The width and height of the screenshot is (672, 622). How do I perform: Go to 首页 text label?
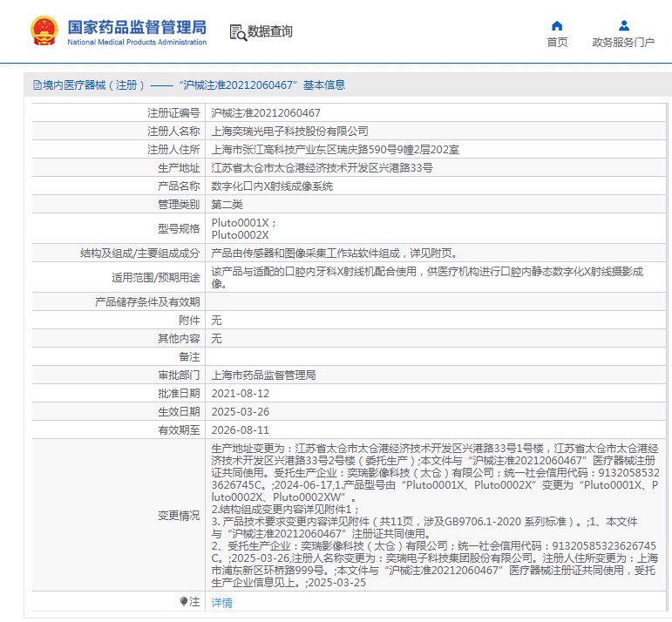click(x=557, y=42)
